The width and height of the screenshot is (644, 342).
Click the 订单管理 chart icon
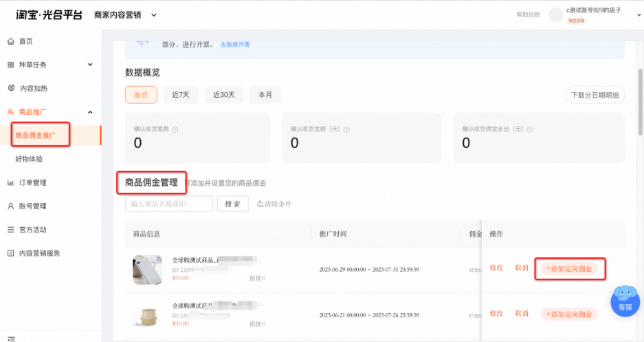pyautogui.click(x=11, y=182)
